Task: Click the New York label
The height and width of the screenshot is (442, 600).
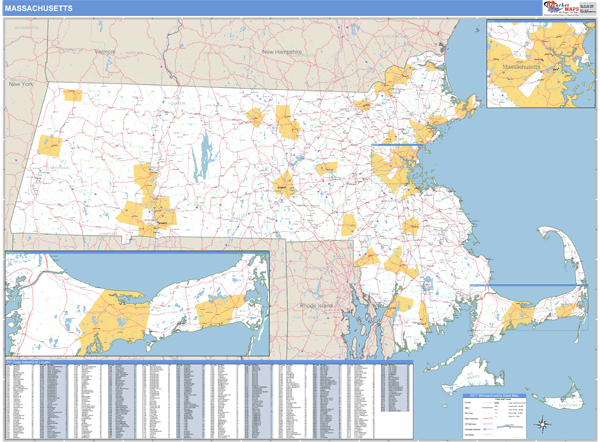Action: 23,85
